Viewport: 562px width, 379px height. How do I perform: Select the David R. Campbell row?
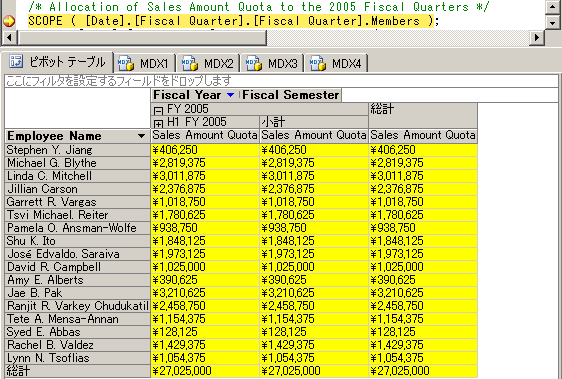tap(77, 267)
